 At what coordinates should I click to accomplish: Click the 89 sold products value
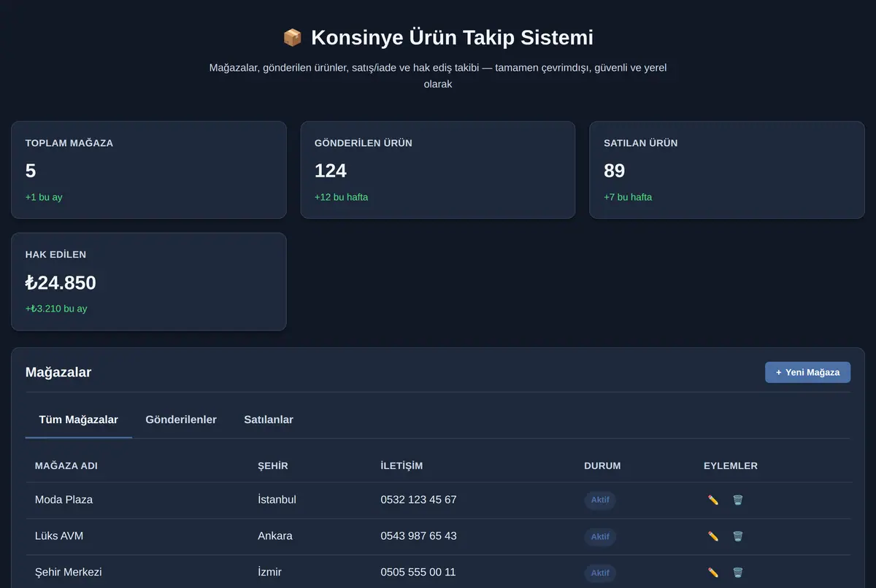click(x=615, y=171)
